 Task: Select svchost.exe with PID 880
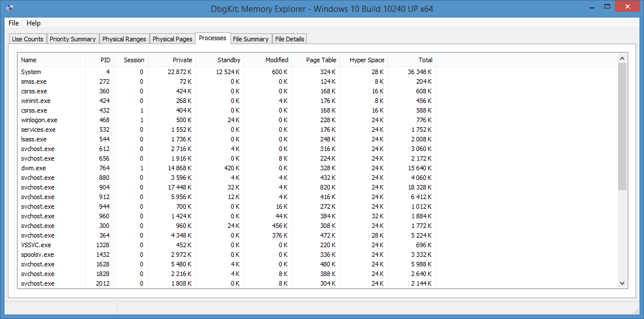(227, 178)
